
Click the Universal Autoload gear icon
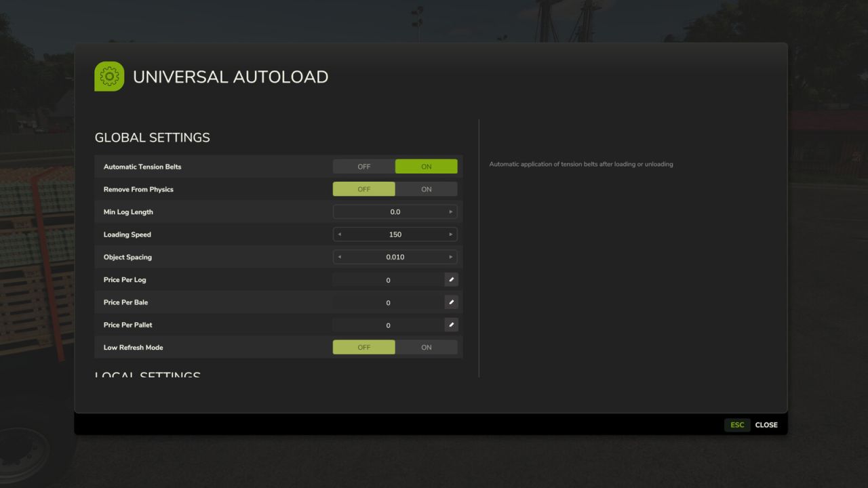tap(108, 76)
